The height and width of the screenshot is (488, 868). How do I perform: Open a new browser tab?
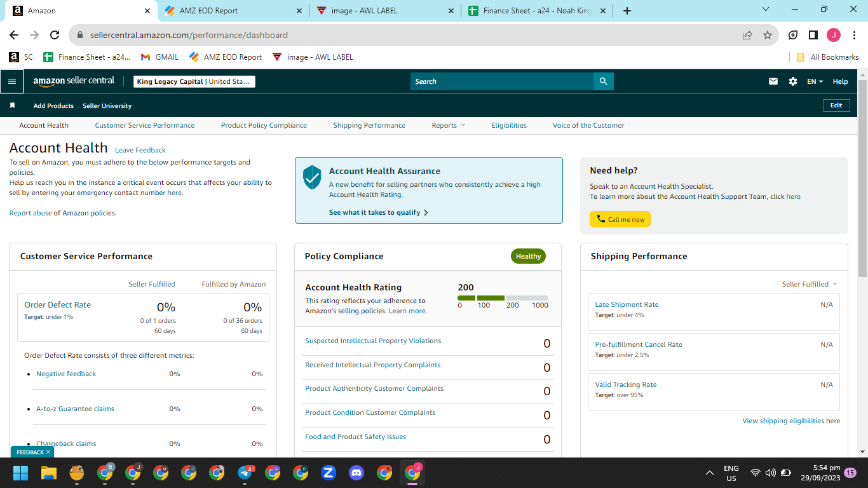627,11
